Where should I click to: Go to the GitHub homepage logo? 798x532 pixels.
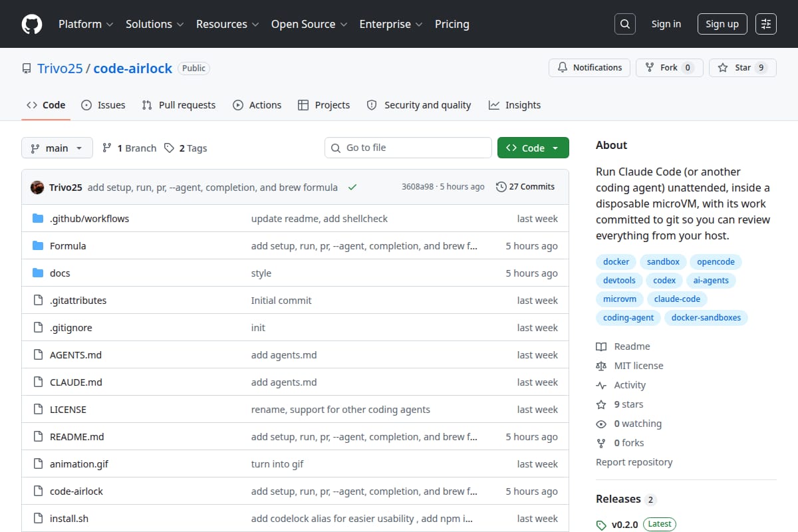[x=32, y=24]
